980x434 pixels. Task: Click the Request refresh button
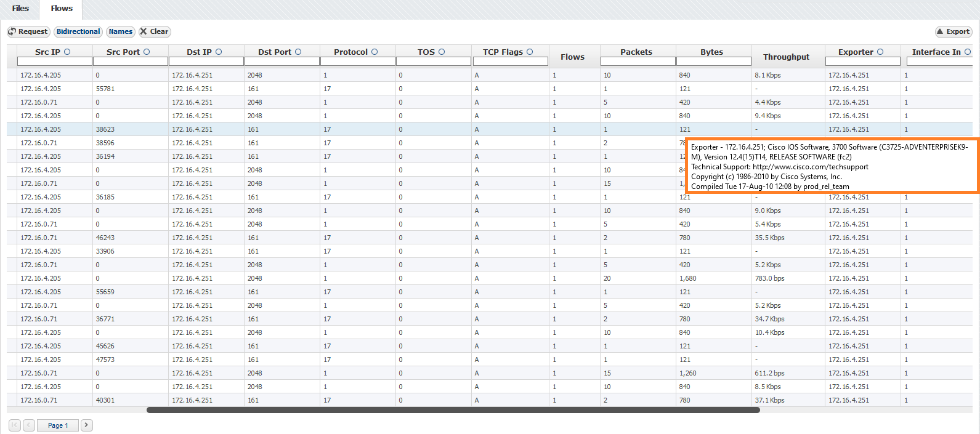click(28, 31)
